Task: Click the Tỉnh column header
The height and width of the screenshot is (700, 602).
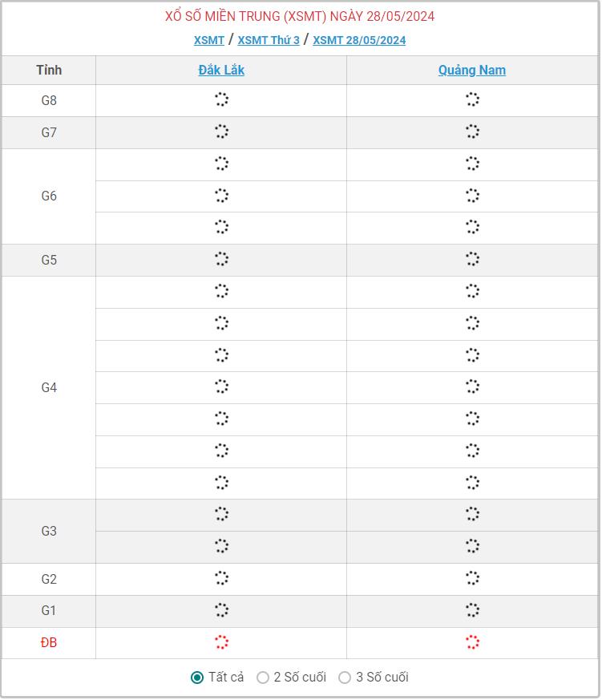Action: click(x=49, y=70)
